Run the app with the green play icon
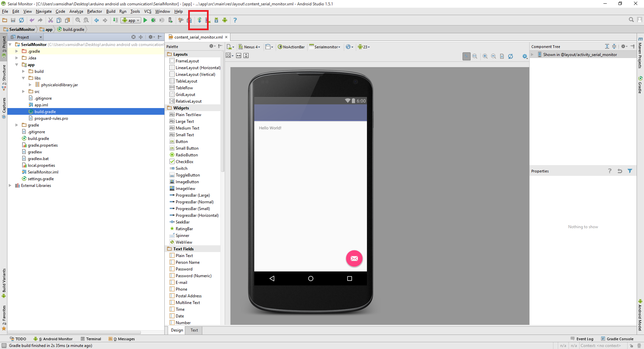 145,20
